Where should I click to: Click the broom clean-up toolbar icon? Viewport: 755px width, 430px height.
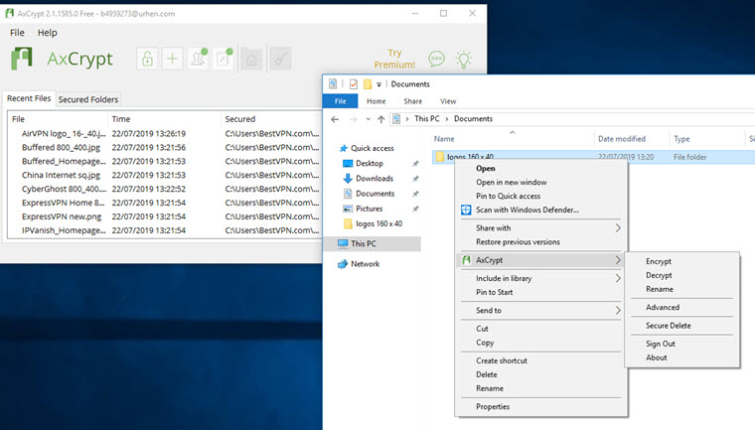[280, 59]
